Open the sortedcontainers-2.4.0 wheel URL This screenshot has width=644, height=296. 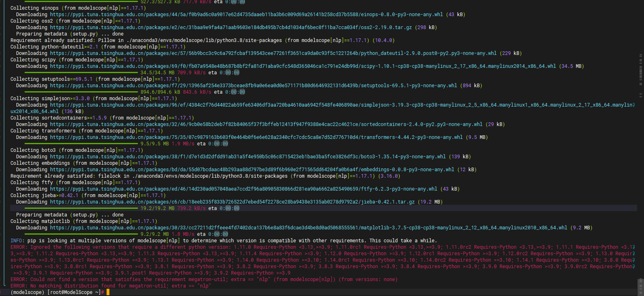tap(266, 124)
